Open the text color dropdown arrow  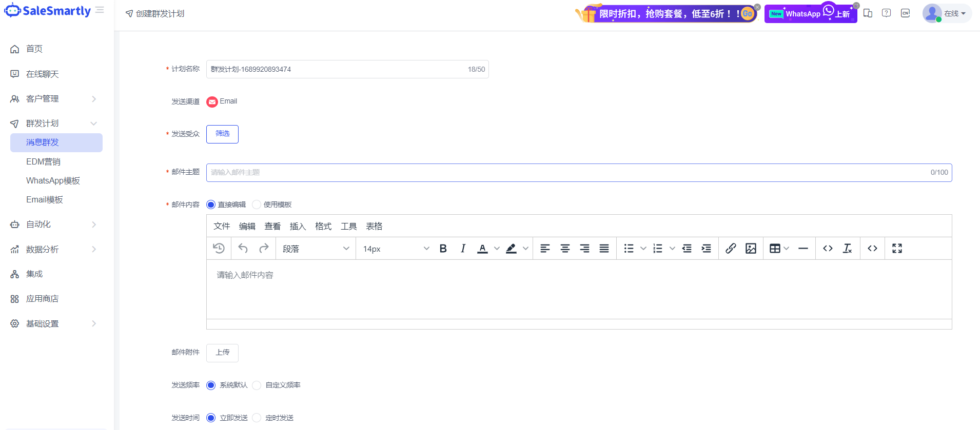(497, 249)
